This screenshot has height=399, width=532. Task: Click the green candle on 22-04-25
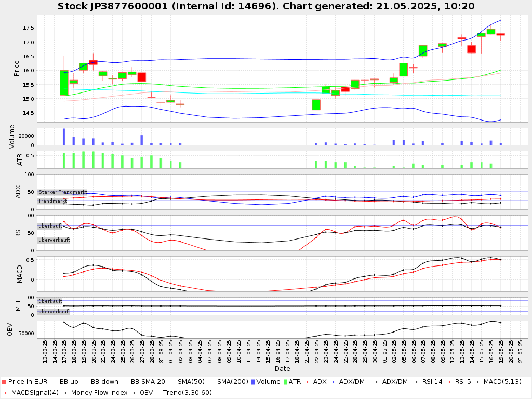(x=316, y=105)
